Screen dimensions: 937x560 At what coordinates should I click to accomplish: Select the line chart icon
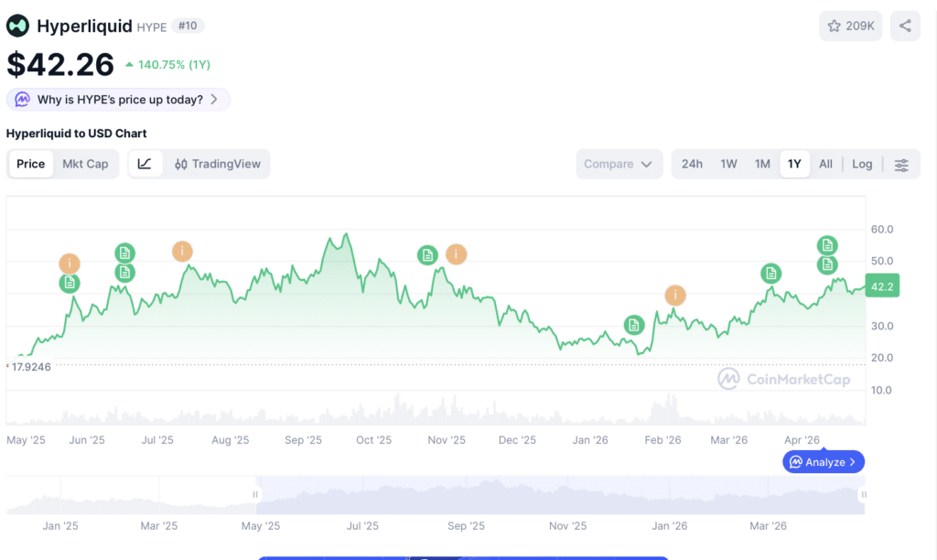[x=145, y=164]
